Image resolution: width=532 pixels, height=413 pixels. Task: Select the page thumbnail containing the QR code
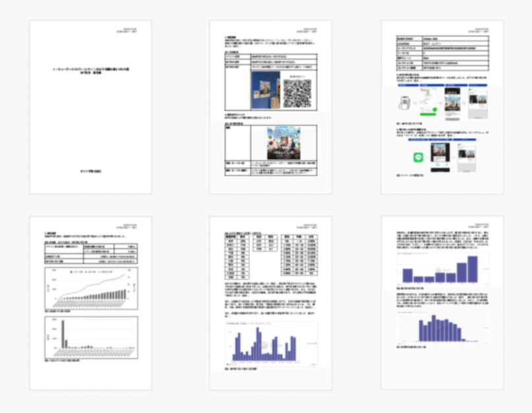tap(271, 107)
